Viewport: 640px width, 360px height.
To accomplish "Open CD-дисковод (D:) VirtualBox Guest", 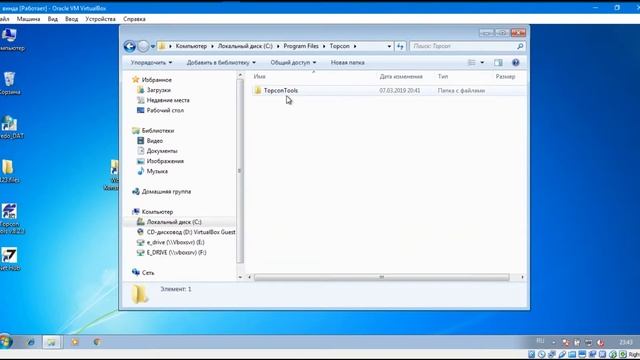I will click(191, 232).
